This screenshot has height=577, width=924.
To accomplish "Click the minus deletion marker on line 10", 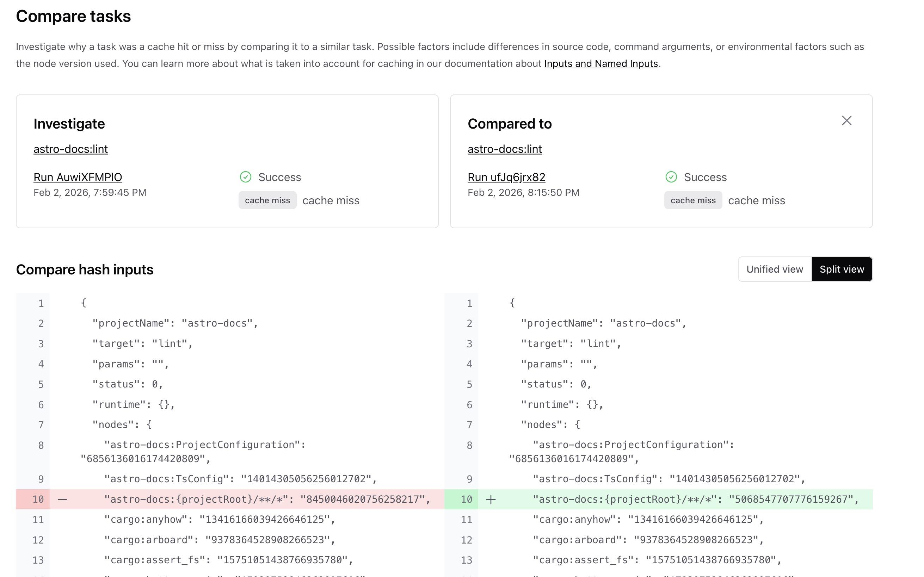I will 62,499.
